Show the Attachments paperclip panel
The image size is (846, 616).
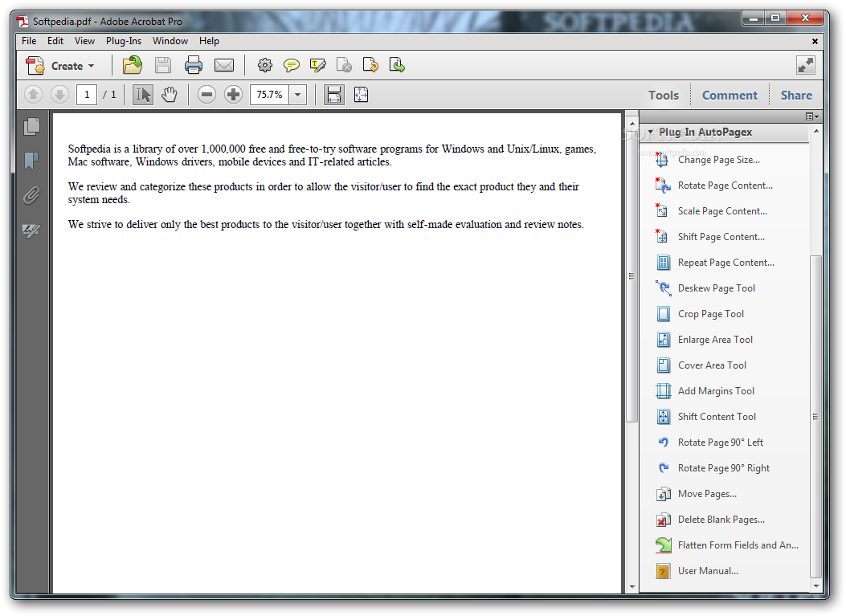[x=31, y=195]
